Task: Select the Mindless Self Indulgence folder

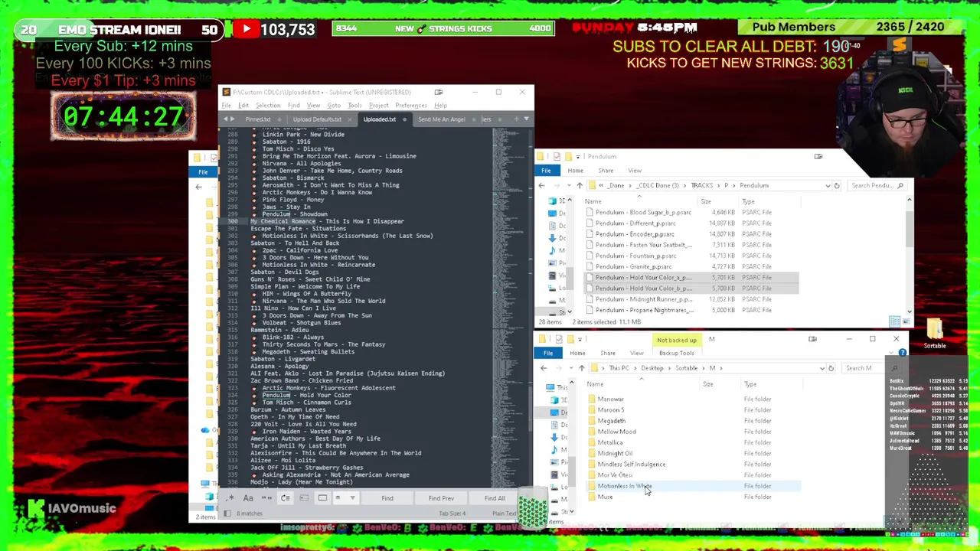Action: pos(631,465)
